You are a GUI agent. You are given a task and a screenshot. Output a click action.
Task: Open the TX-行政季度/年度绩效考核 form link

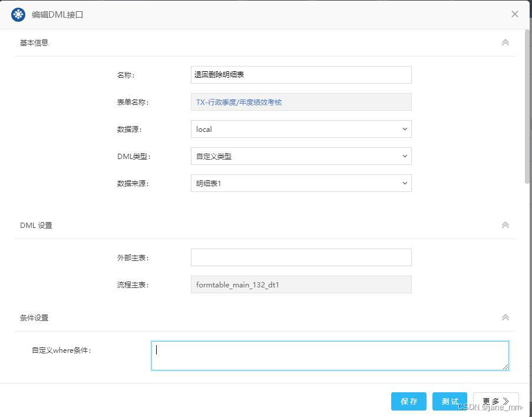[238, 102]
